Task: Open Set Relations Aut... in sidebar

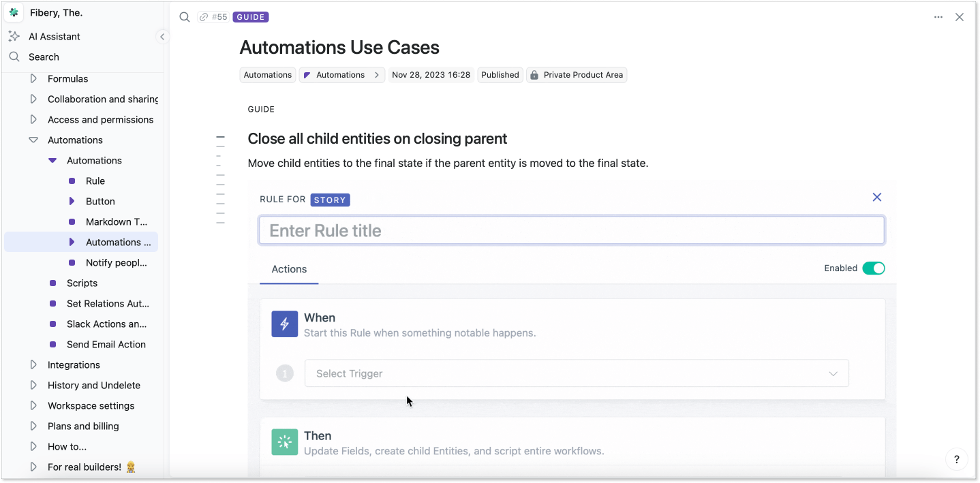Action: pos(108,304)
